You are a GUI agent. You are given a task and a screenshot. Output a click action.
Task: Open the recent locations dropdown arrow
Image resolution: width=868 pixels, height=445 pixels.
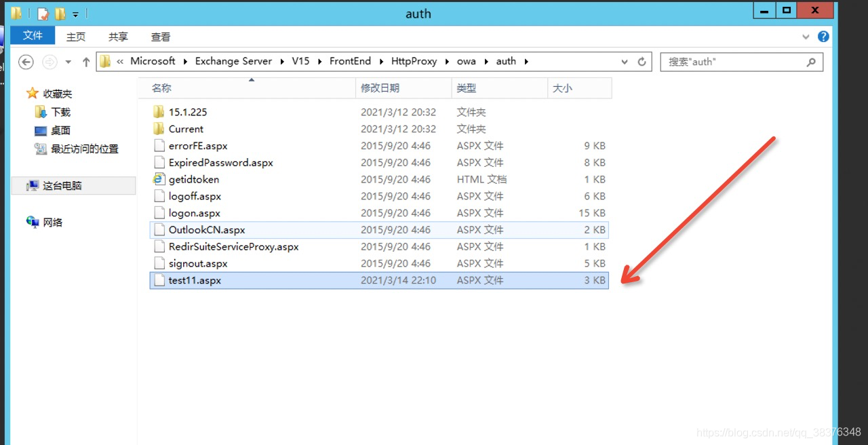click(68, 62)
